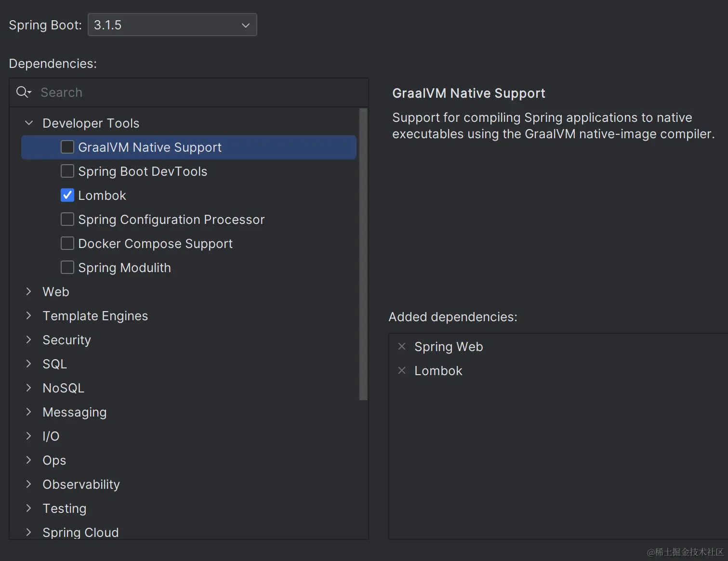
Task: Open the search options magnifier icon
Action: coord(24,92)
